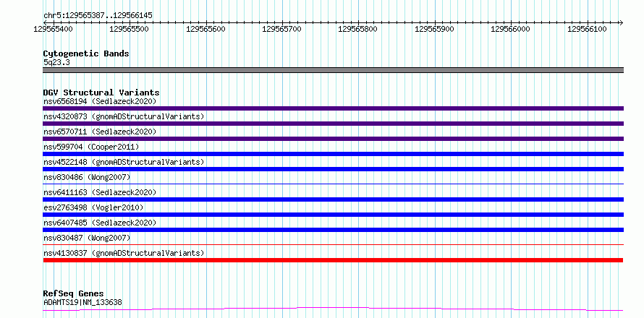Click the blue bar for nsv599704

click(x=333, y=154)
